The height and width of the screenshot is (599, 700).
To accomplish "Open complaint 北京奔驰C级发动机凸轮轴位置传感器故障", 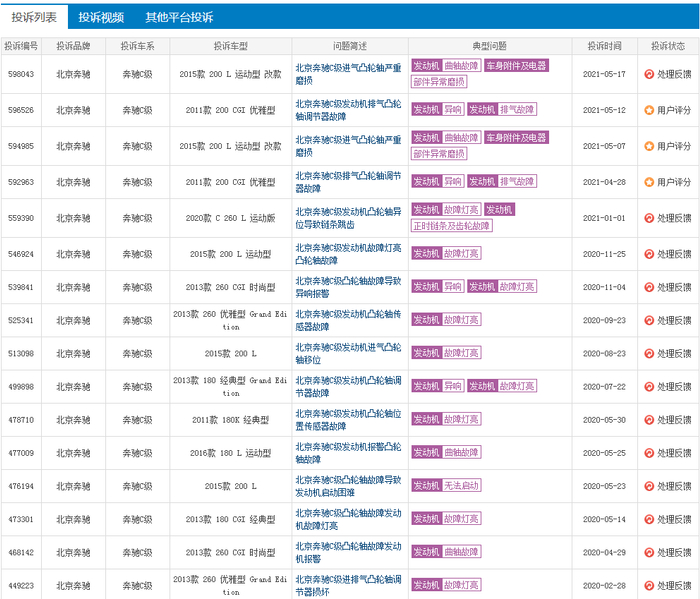I will [x=348, y=420].
